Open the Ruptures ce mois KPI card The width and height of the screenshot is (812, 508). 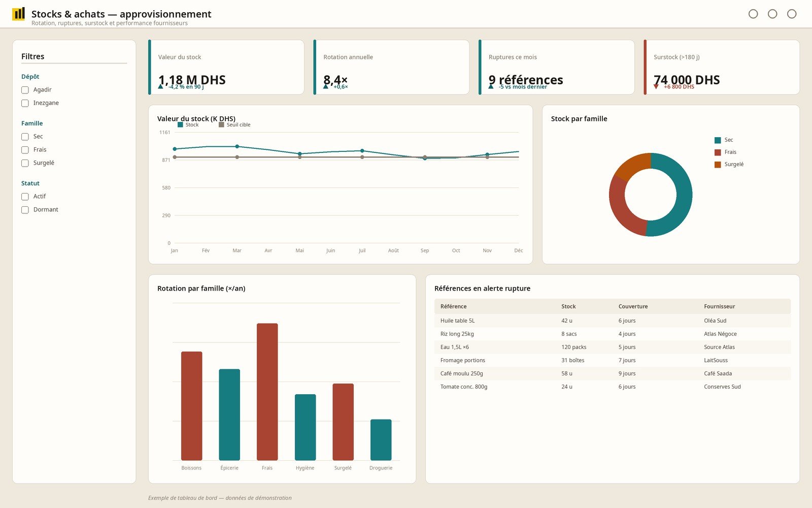pyautogui.click(x=557, y=67)
